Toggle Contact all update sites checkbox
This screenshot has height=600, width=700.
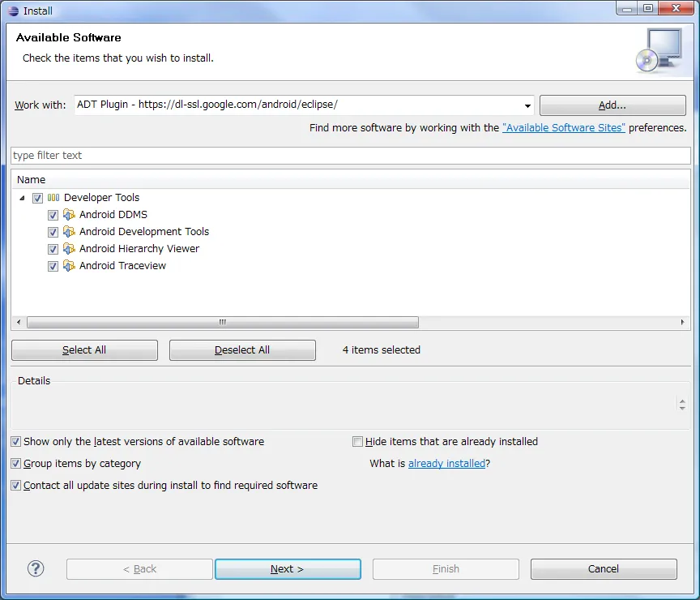click(15, 485)
